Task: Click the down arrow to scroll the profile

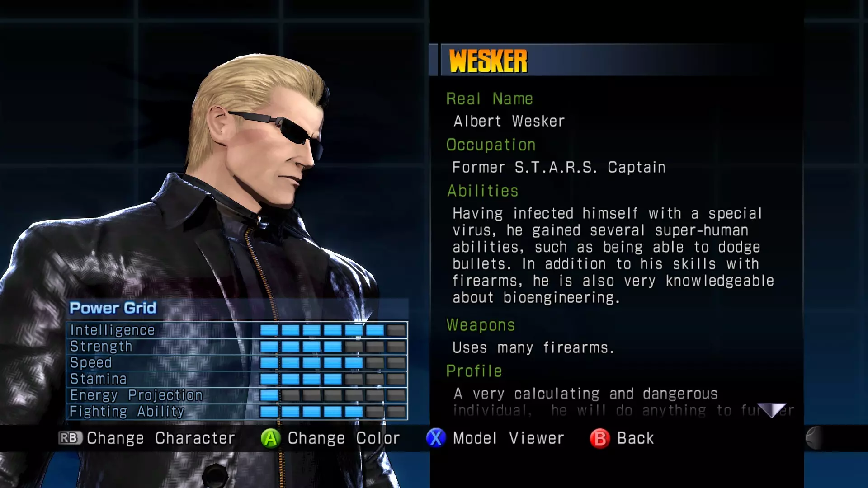Action: click(x=772, y=410)
